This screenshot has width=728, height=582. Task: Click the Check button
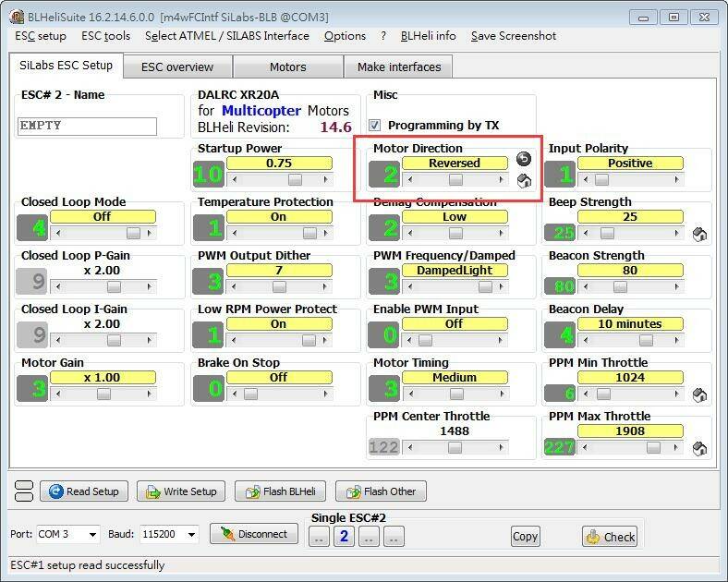click(610, 537)
